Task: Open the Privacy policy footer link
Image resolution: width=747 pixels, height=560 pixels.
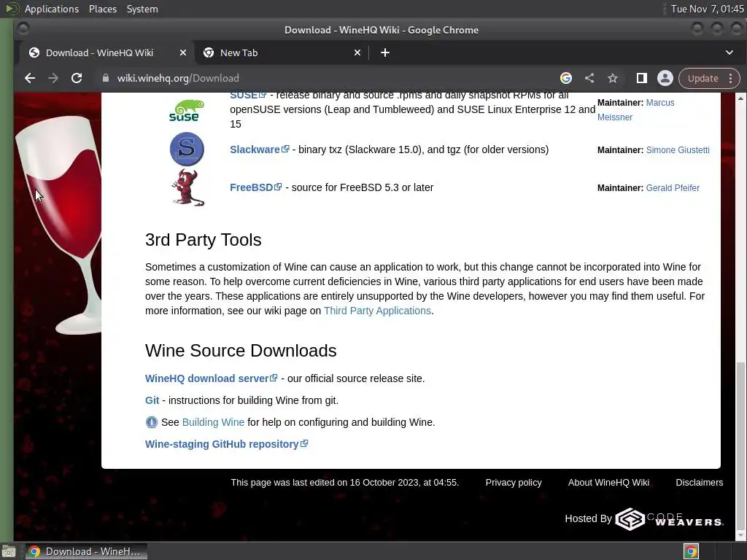Action: 514,483
